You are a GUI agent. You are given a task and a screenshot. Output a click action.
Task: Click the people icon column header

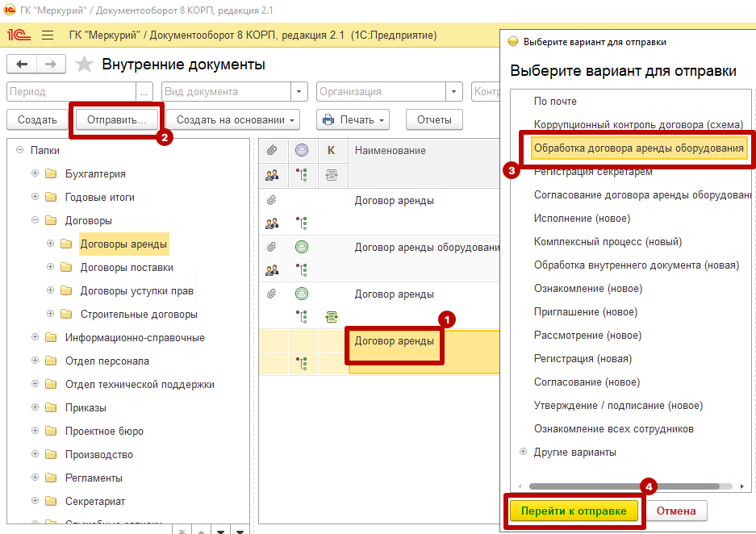[x=272, y=175]
